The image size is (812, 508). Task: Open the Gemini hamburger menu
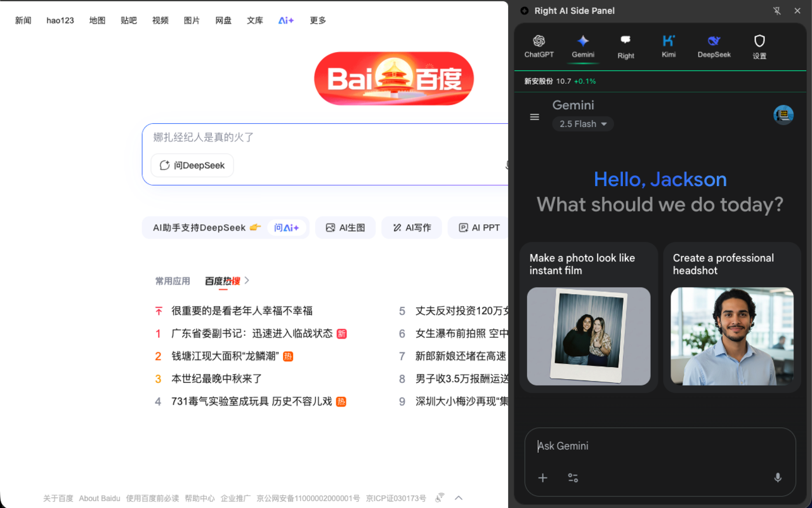(535, 117)
